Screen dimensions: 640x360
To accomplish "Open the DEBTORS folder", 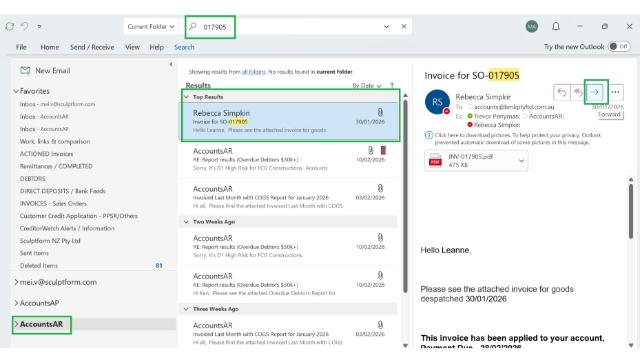I will click(32, 179).
